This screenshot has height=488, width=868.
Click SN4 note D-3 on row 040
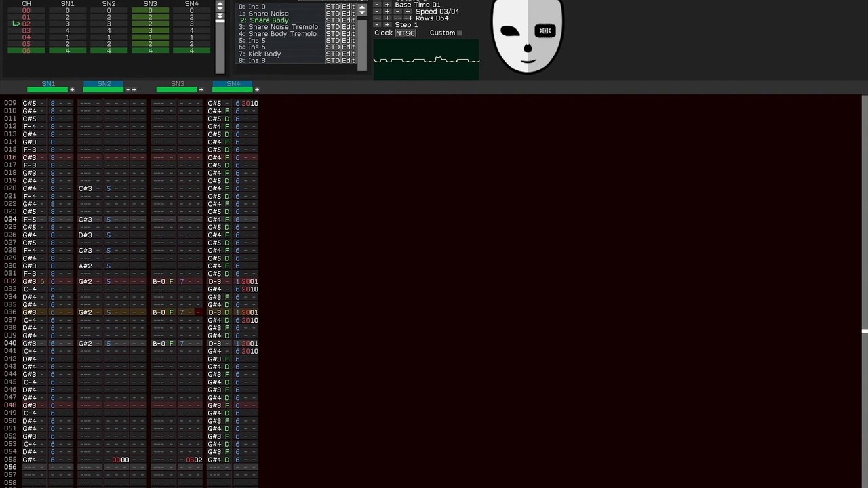tap(214, 344)
